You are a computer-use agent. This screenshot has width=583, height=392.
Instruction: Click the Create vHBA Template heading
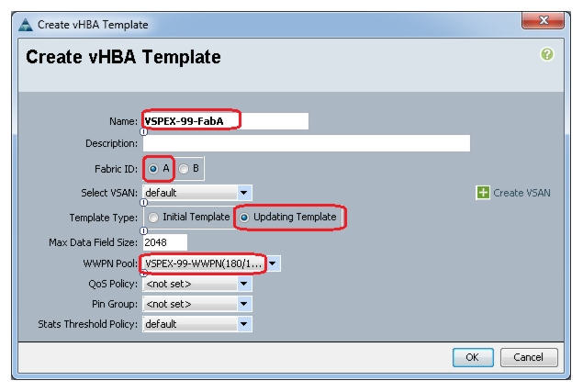point(123,57)
